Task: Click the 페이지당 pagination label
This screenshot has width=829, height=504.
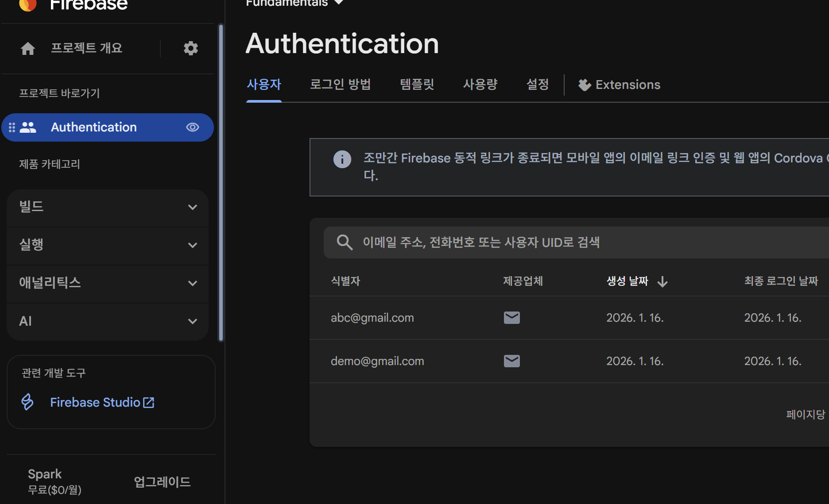Action: tap(806, 415)
